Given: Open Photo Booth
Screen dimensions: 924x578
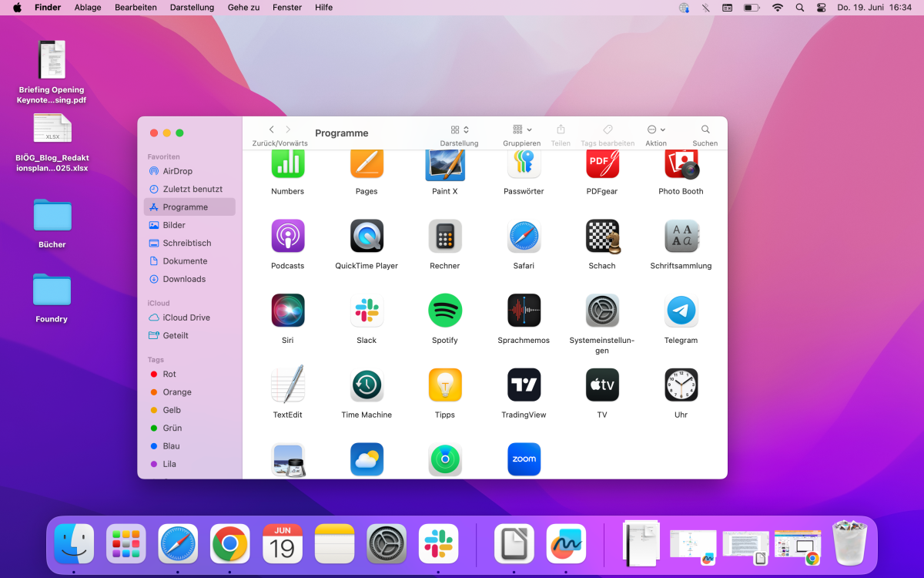Looking at the screenshot, I should tap(681, 164).
